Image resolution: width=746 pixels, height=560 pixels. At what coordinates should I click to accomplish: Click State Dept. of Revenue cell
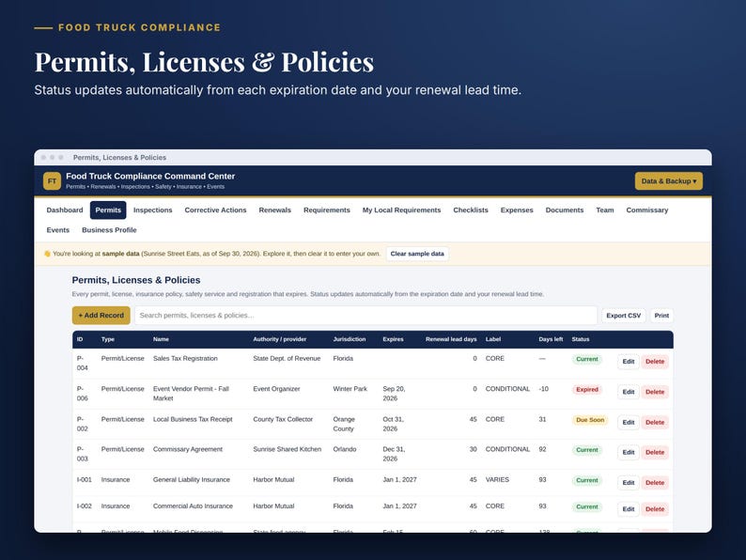point(287,358)
